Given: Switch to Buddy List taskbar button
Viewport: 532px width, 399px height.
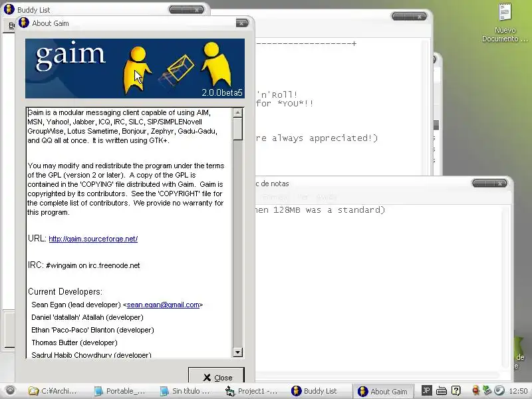Looking at the screenshot, I should (x=315, y=391).
